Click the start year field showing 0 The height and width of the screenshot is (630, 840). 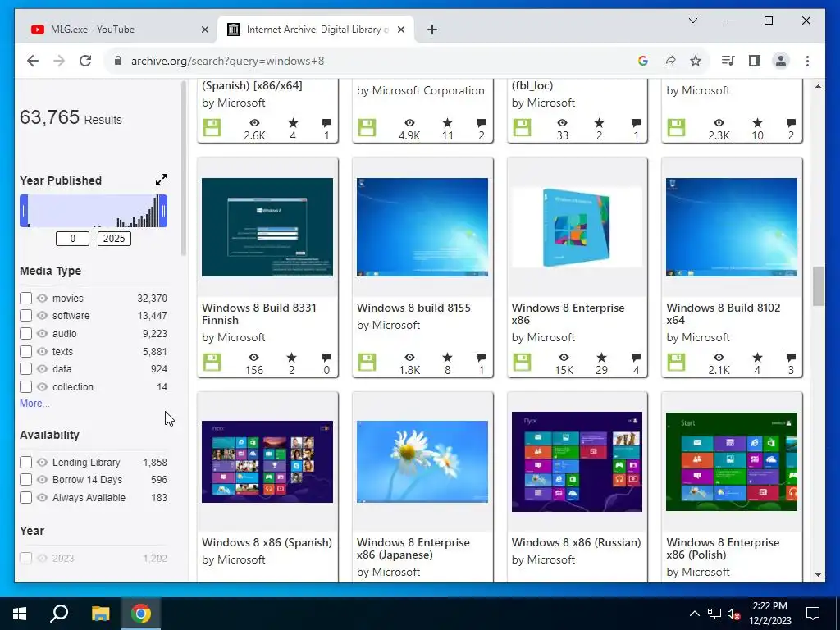click(72, 239)
